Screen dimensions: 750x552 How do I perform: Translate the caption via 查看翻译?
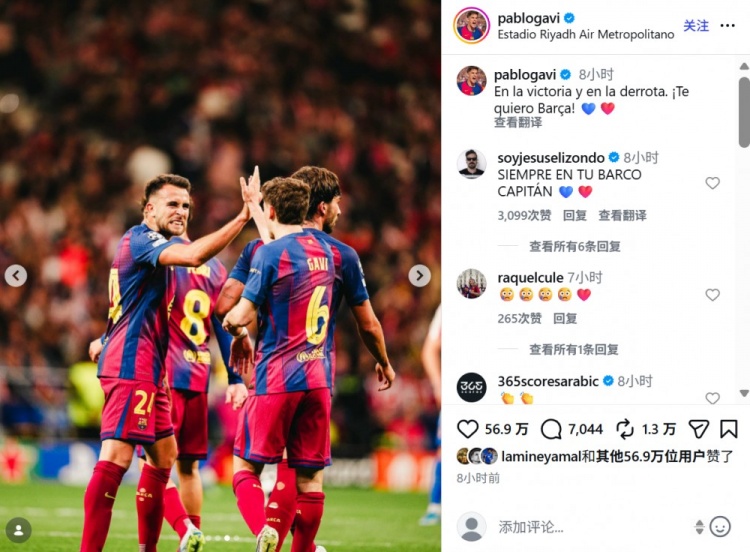[x=518, y=122]
